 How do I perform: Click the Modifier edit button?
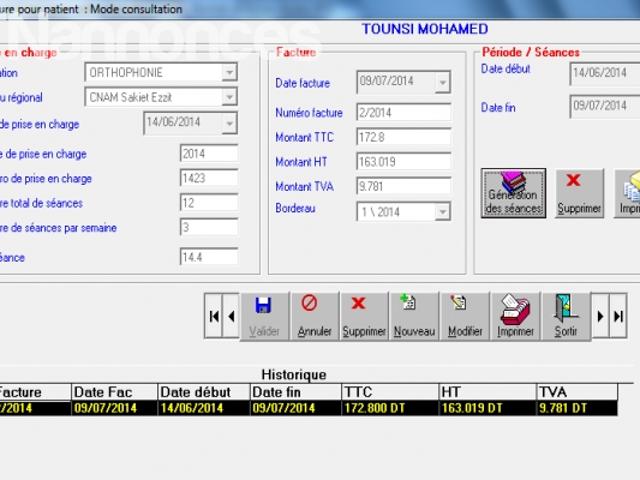click(x=464, y=316)
